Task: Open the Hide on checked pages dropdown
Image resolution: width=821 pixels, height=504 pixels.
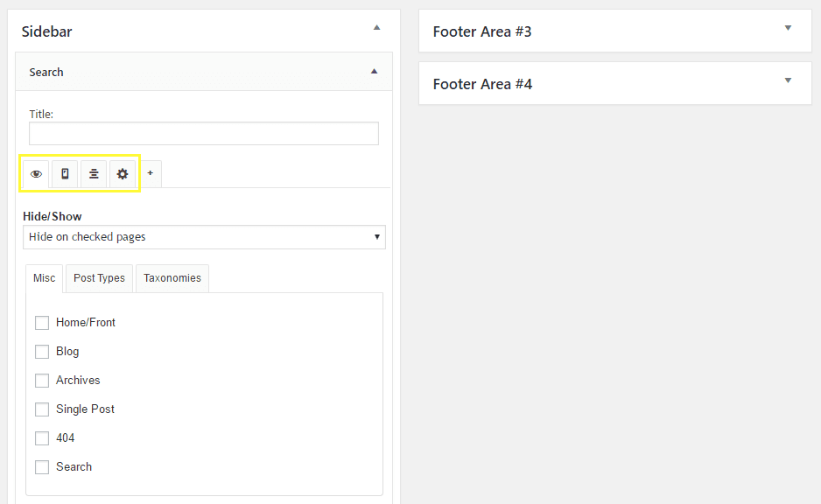Action: pos(204,236)
